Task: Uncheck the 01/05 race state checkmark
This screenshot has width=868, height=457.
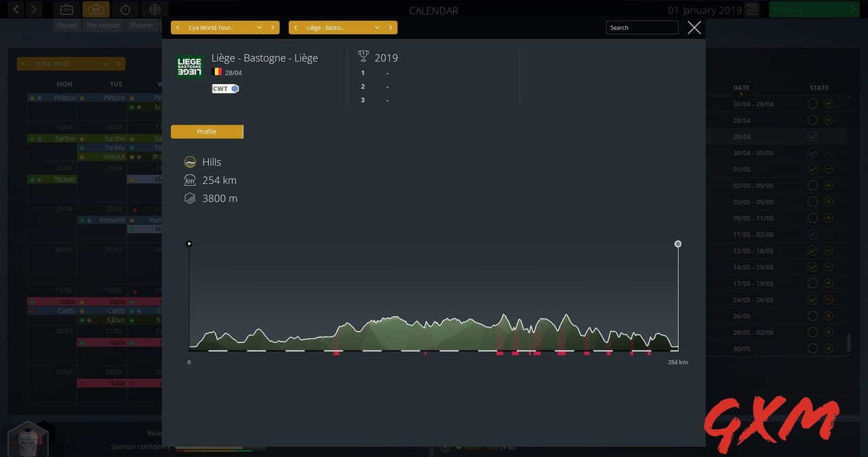Action: pyautogui.click(x=812, y=169)
